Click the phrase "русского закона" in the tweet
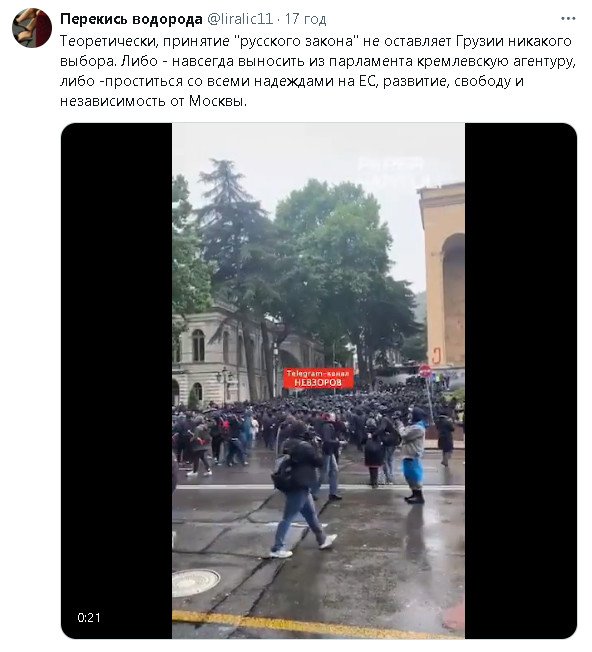Viewport: 592px width, 652px height. pos(296,41)
